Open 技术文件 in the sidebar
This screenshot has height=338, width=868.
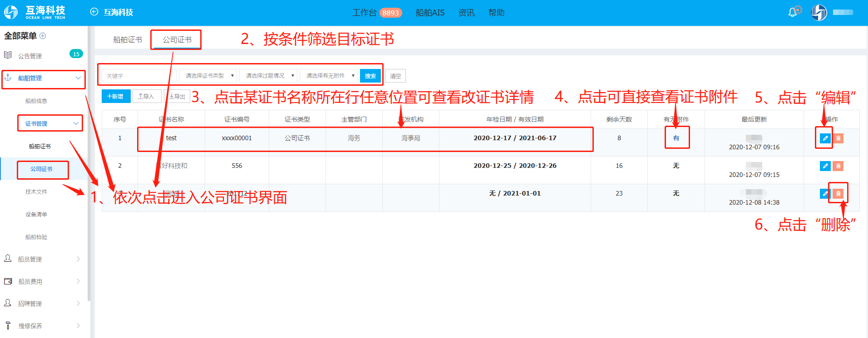coord(36,191)
